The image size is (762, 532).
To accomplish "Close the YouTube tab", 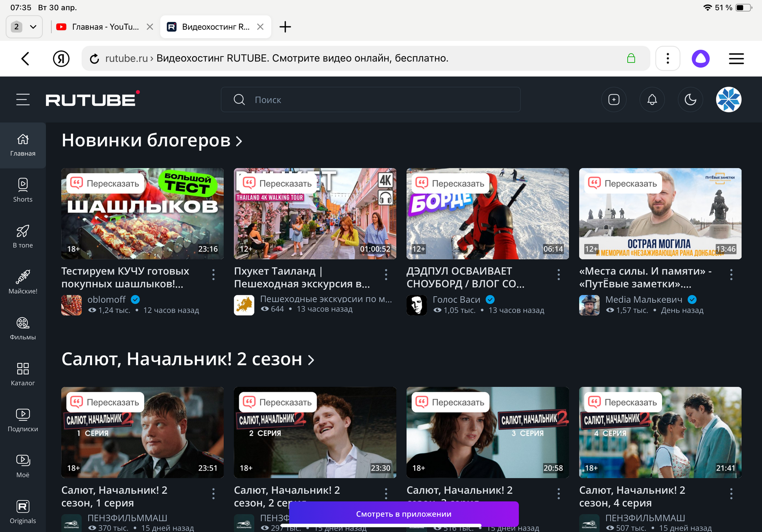I will [150, 27].
